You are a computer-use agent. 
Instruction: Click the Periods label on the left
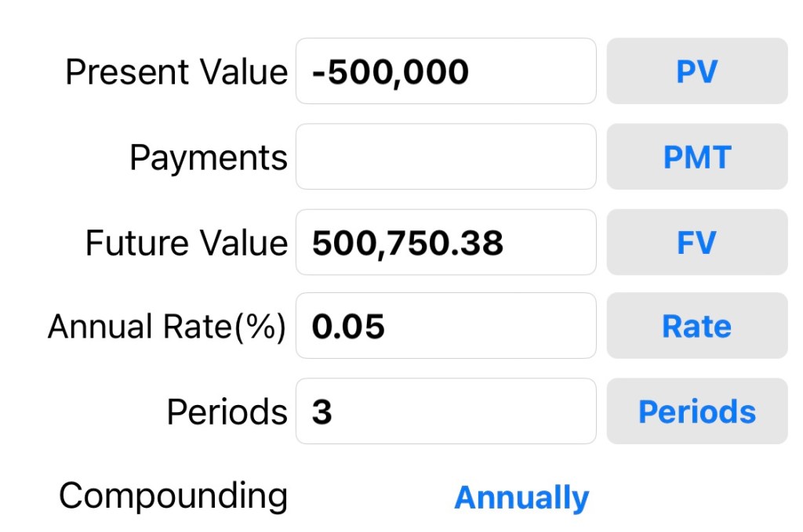coord(227,412)
